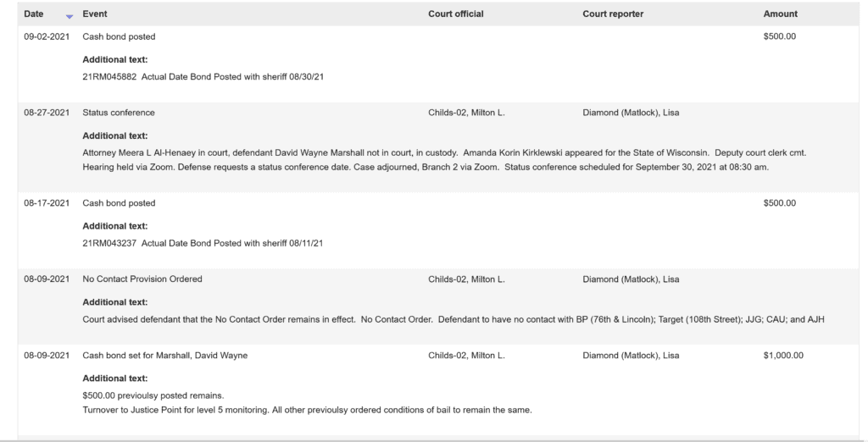Click Diamond (Matlock), Lisa in No Contact row
The height and width of the screenshot is (442, 868).
(631, 279)
